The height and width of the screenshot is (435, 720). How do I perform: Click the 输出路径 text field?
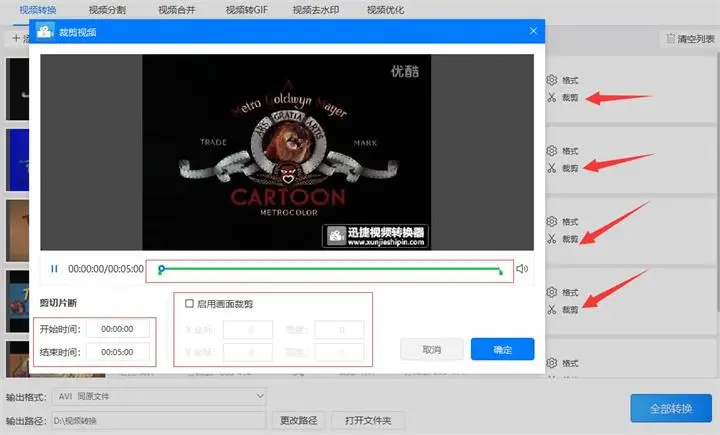click(159, 420)
